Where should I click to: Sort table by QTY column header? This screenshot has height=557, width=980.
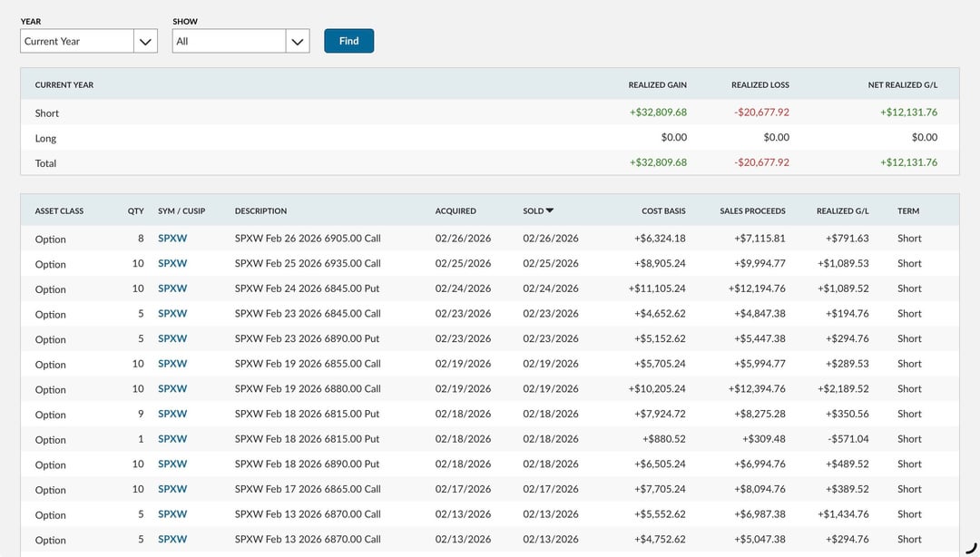[135, 211]
